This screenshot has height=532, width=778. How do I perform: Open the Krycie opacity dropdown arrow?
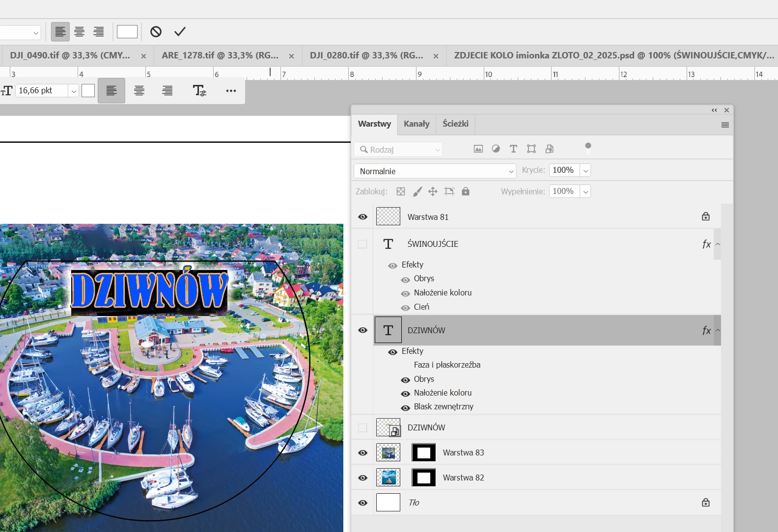(585, 171)
